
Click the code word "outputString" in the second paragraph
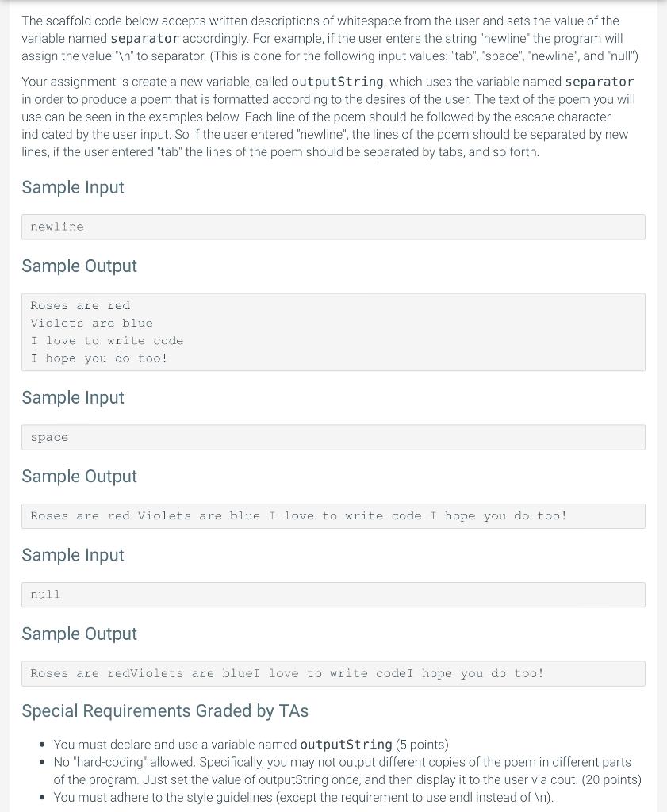tap(337, 82)
